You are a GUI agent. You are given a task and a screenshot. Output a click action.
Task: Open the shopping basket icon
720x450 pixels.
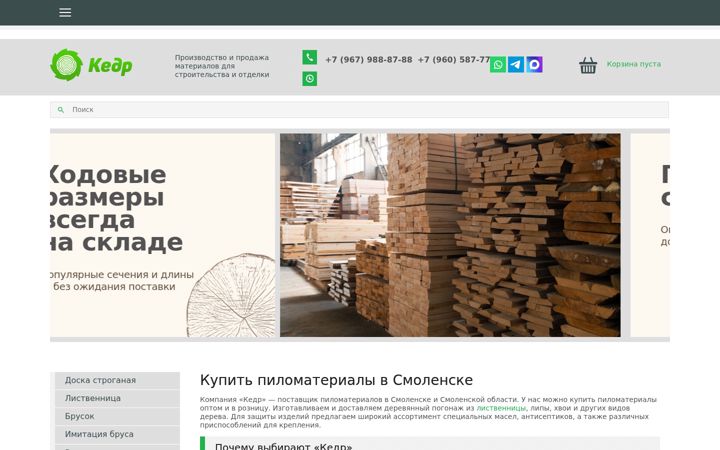(588, 65)
